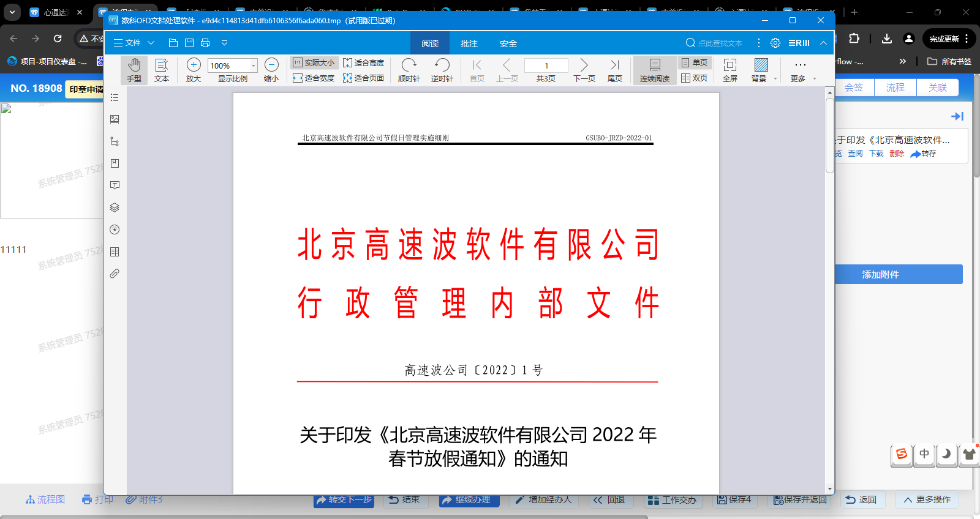Select the 手型 hand tool
This screenshot has width=980, height=519.
(134, 70)
